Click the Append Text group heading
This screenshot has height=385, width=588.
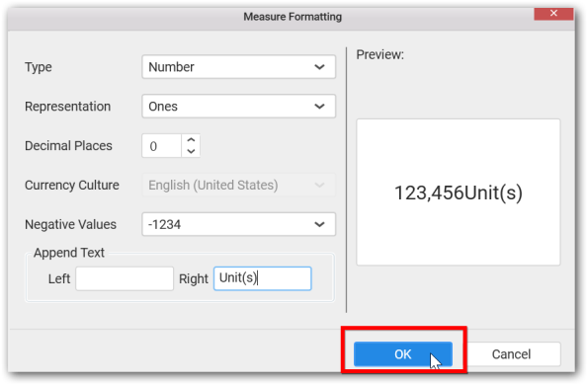pos(69,253)
